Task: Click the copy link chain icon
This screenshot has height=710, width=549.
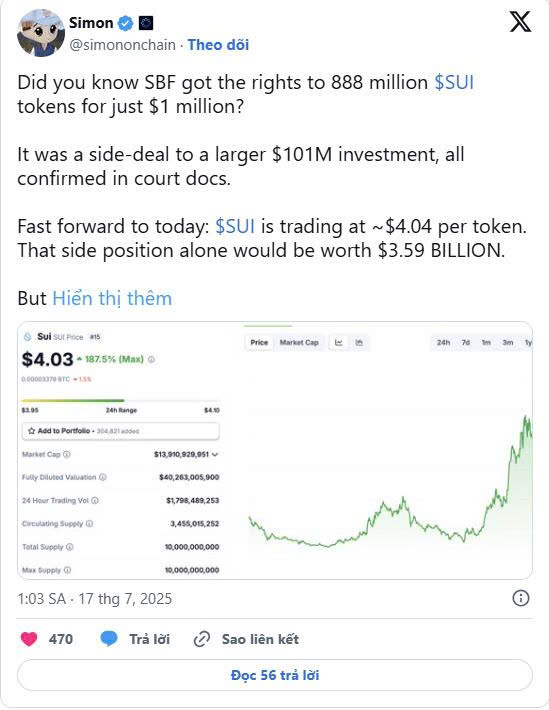Action: [202, 639]
